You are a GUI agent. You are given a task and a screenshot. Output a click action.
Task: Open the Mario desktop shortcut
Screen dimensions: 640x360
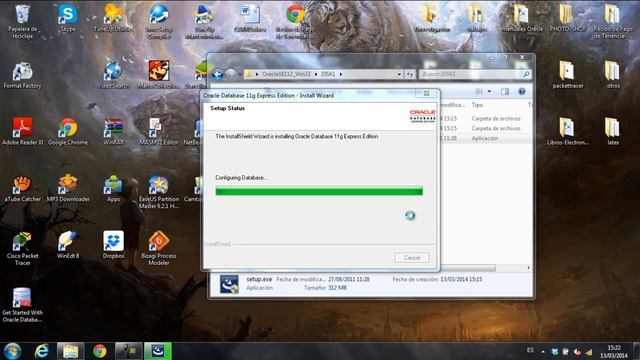[159, 75]
